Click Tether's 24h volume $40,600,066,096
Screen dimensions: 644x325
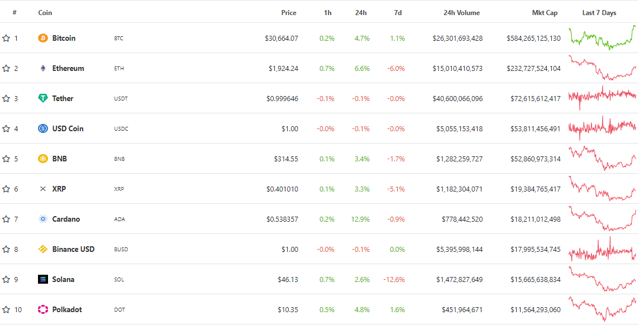point(457,99)
